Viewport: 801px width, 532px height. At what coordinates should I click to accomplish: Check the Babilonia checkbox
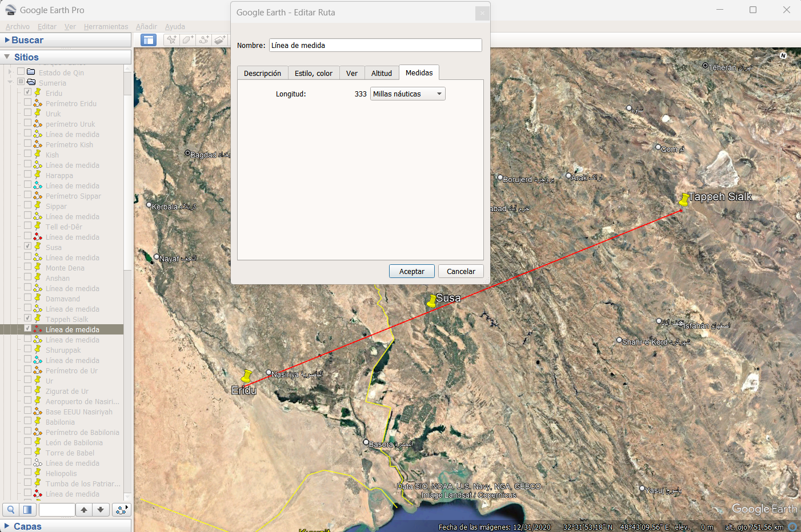(27, 421)
